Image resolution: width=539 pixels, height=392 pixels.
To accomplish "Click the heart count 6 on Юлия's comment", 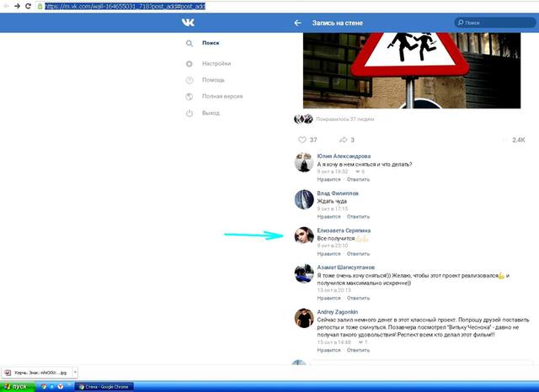I will click(360, 172).
